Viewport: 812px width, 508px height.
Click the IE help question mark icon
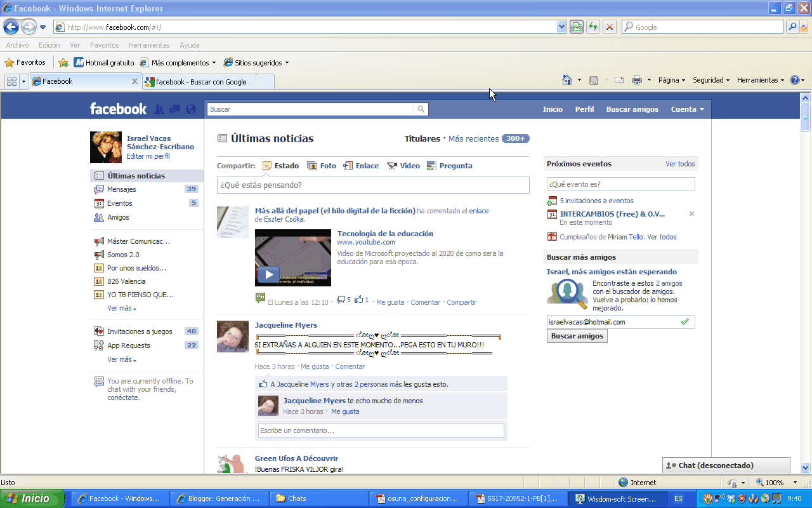(794, 80)
